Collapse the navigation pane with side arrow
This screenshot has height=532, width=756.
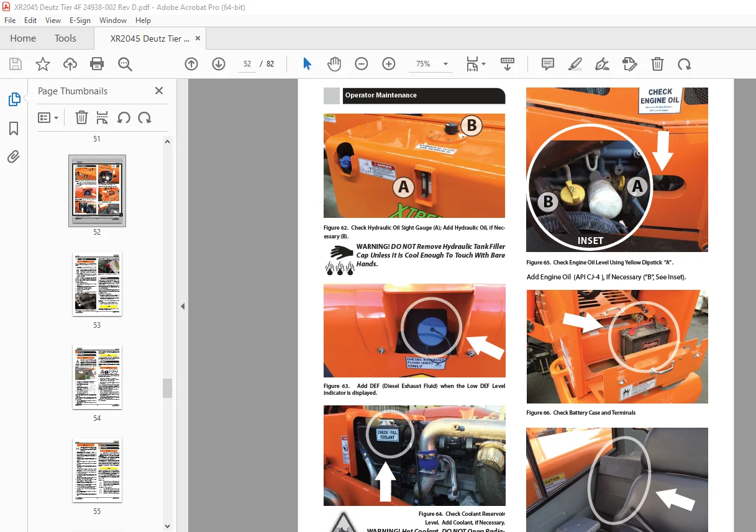click(x=183, y=306)
